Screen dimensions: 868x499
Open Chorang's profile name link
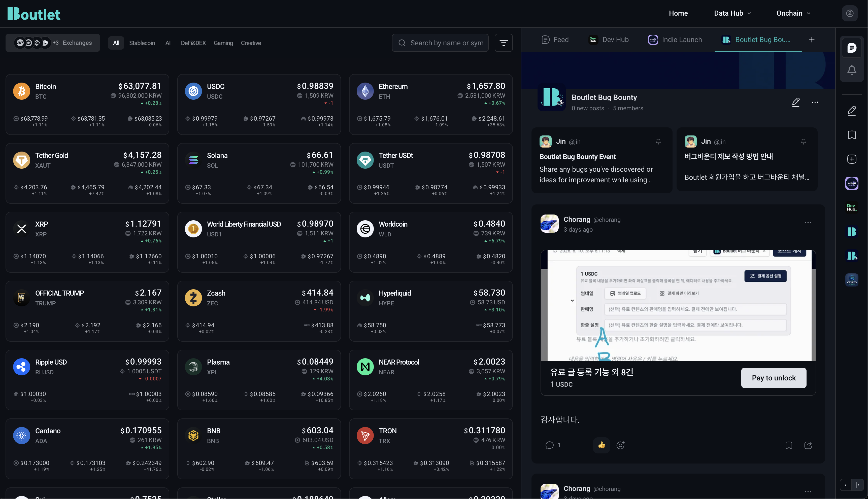(x=577, y=219)
